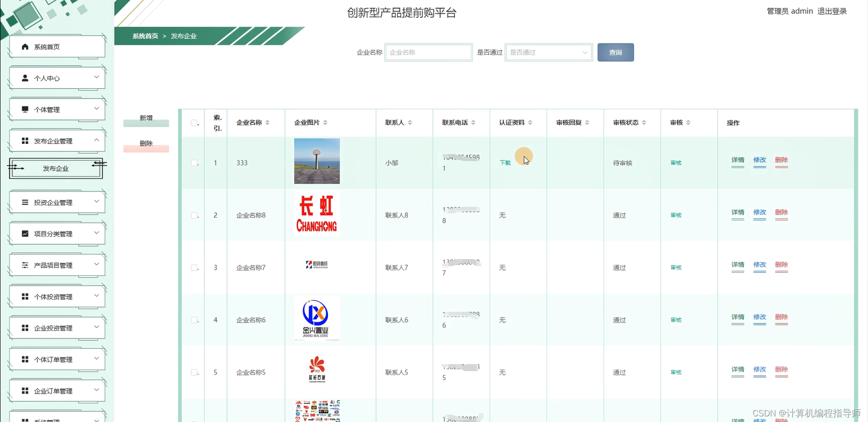Open 详情 for company 333
The height and width of the screenshot is (422, 868).
(x=738, y=160)
